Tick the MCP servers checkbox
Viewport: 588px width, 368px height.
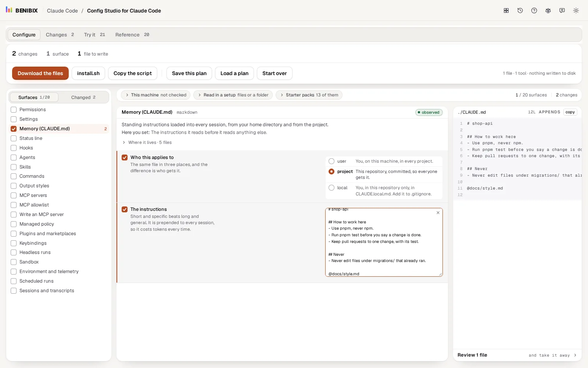click(x=14, y=195)
